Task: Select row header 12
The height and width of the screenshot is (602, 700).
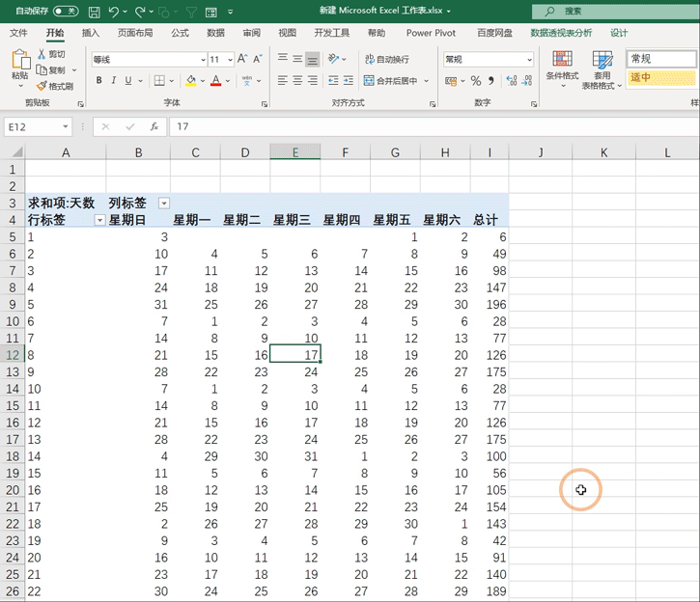Action: [13, 355]
